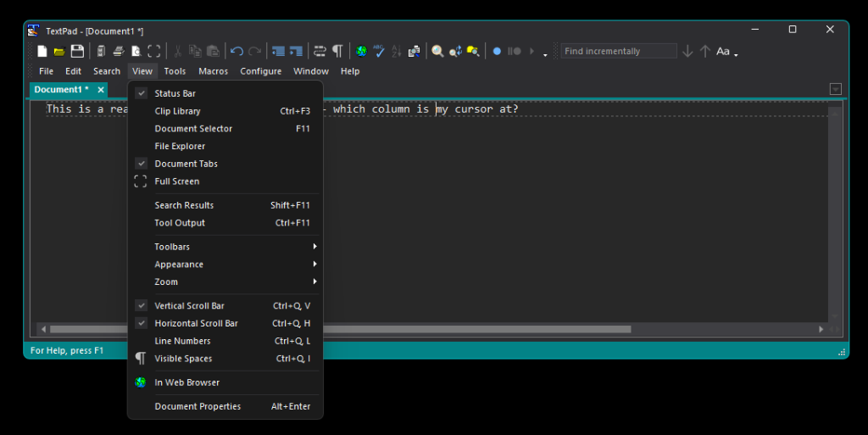Expand the Toolbars submenu
This screenshot has width=868, height=435.
click(225, 247)
